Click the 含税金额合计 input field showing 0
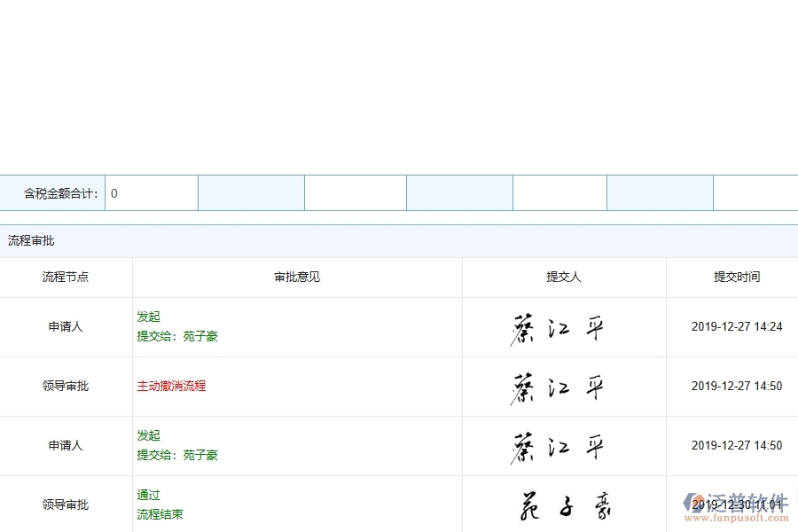Screen dimensions: 798x532 click(151, 192)
